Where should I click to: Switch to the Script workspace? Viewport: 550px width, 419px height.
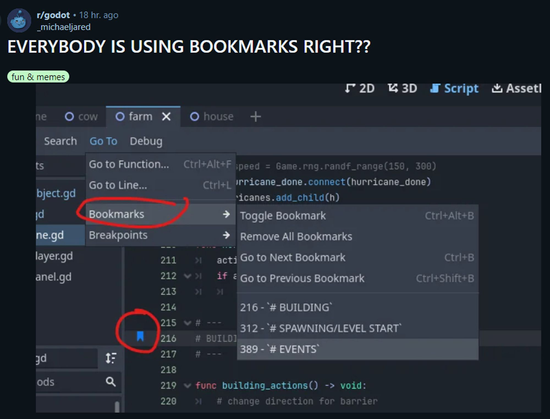click(454, 88)
